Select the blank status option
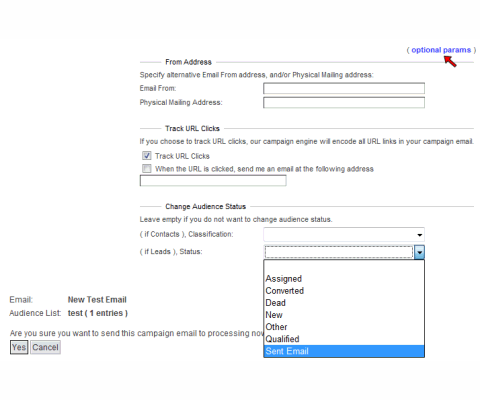480x400 pixels. tap(344, 267)
